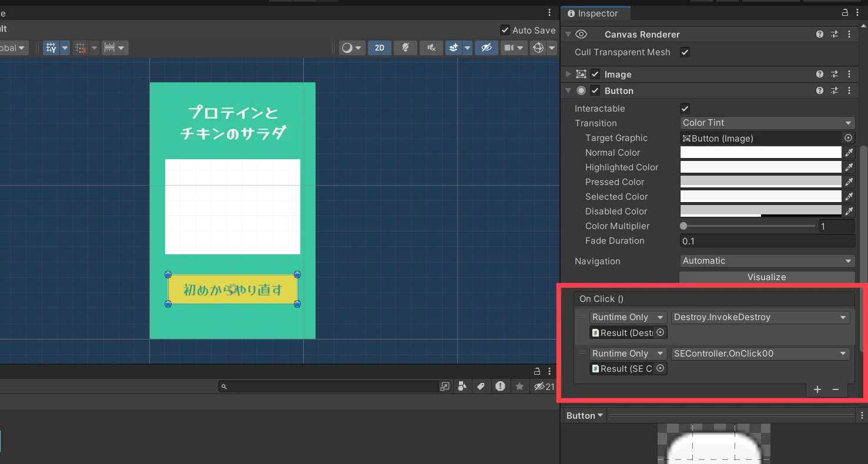Open Scene effects dropdown arrow
868x464 pixels.
point(467,48)
